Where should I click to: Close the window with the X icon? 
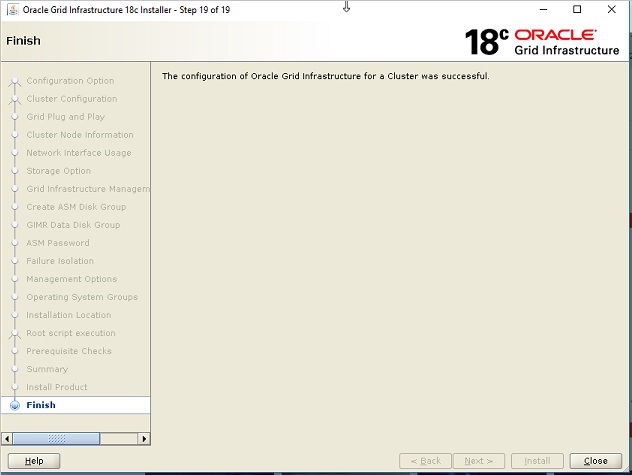point(611,9)
